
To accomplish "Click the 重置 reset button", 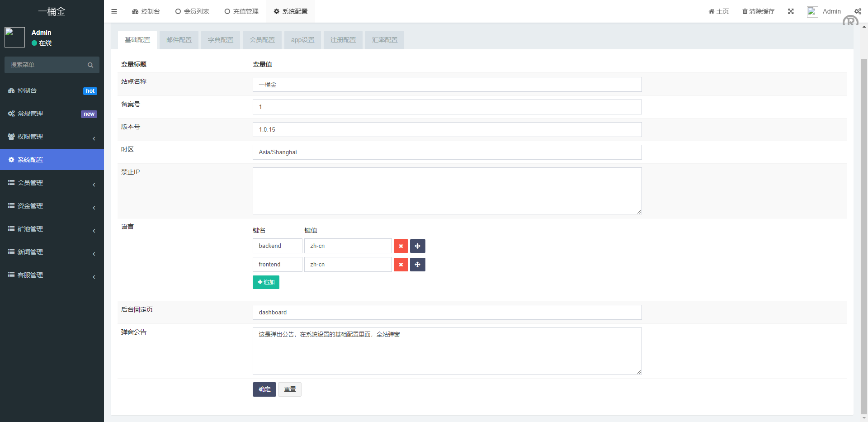I will tap(290, 389).
